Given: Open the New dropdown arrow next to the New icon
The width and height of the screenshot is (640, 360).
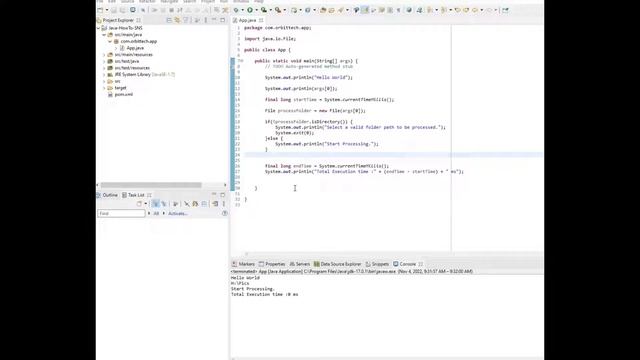Looking at the screenshot, I should click(x=107, y=10).
